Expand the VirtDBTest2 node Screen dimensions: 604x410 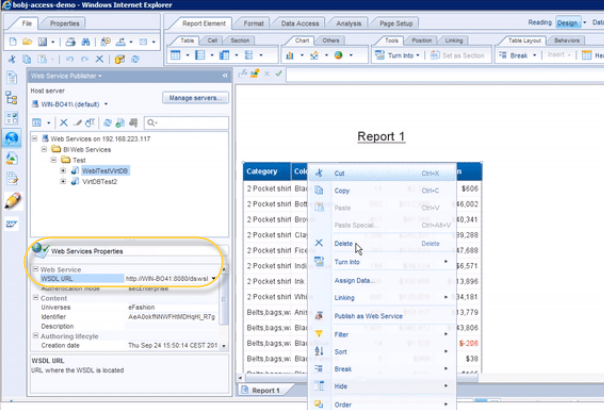pos(63,181)
